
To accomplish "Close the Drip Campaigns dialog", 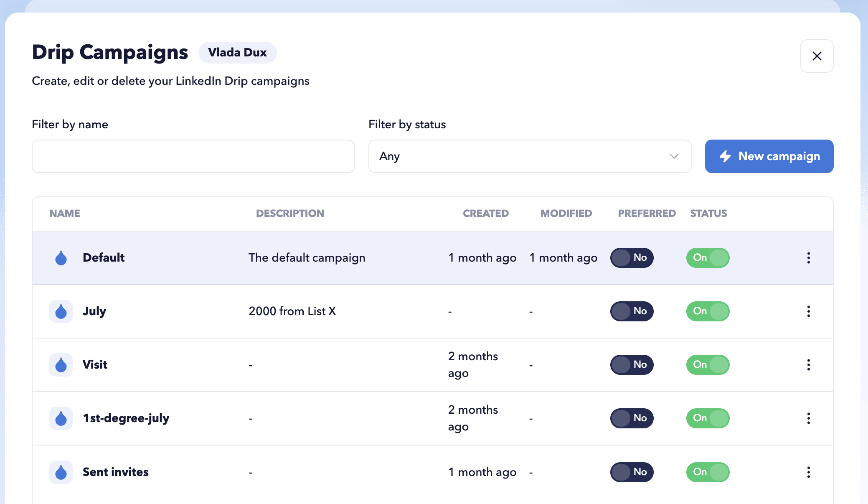I will (x=817, y=56).
